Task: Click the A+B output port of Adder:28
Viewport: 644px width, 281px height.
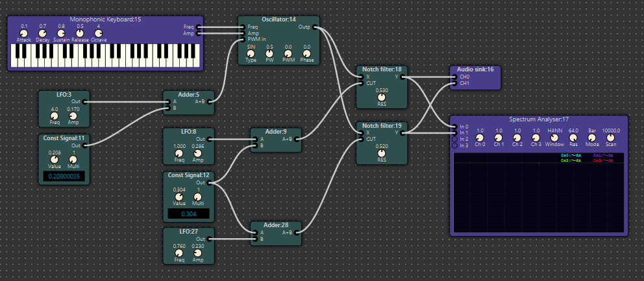Action: 299,232
